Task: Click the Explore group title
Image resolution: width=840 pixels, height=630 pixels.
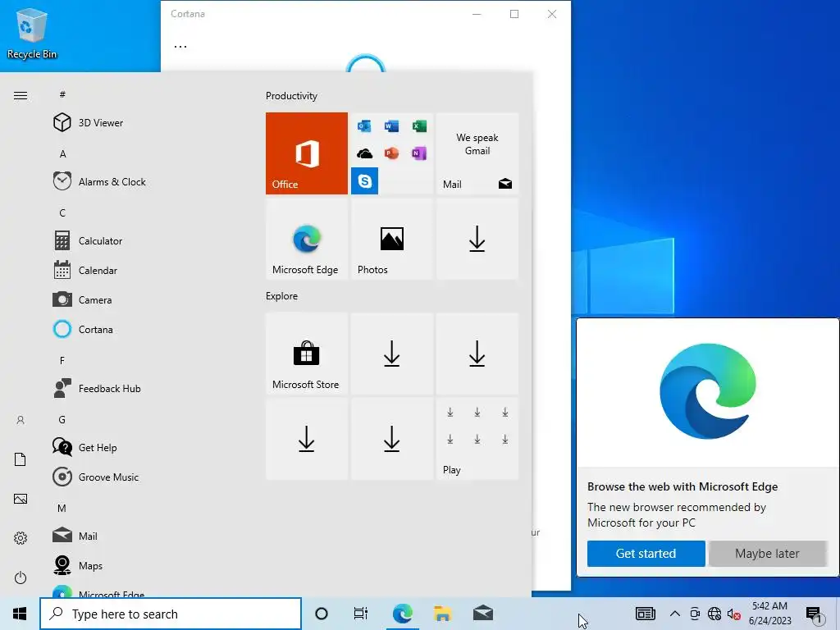Action: 282,295
